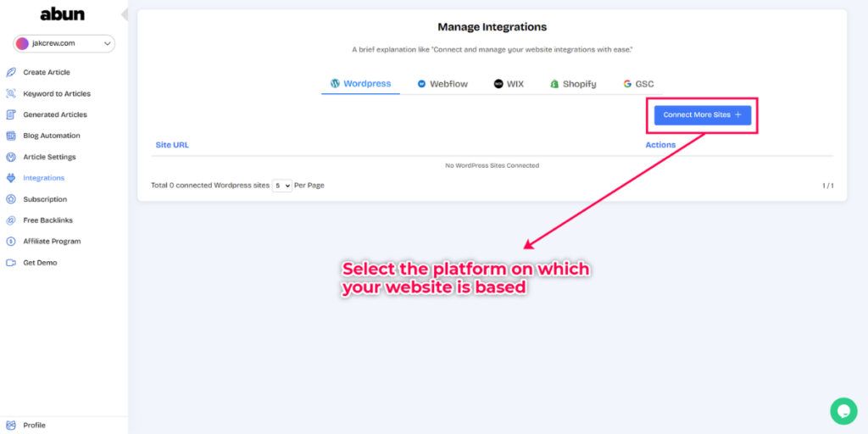Click the Manage Integrations heading
This screenshot has height=434, width=868.
click(x=492, y=27)
